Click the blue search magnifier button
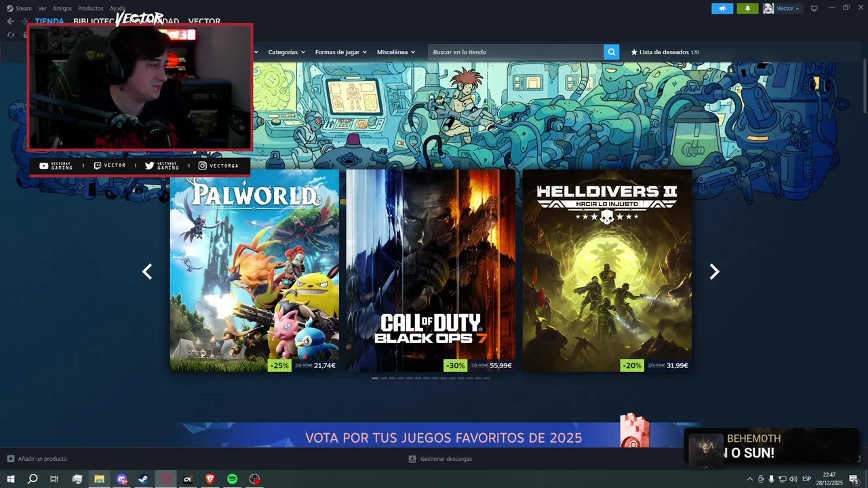 click(x=612, y=52)
